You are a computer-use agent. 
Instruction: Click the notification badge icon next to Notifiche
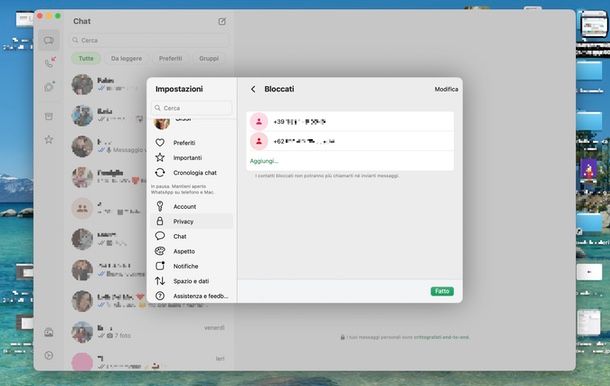coord(160,266)
